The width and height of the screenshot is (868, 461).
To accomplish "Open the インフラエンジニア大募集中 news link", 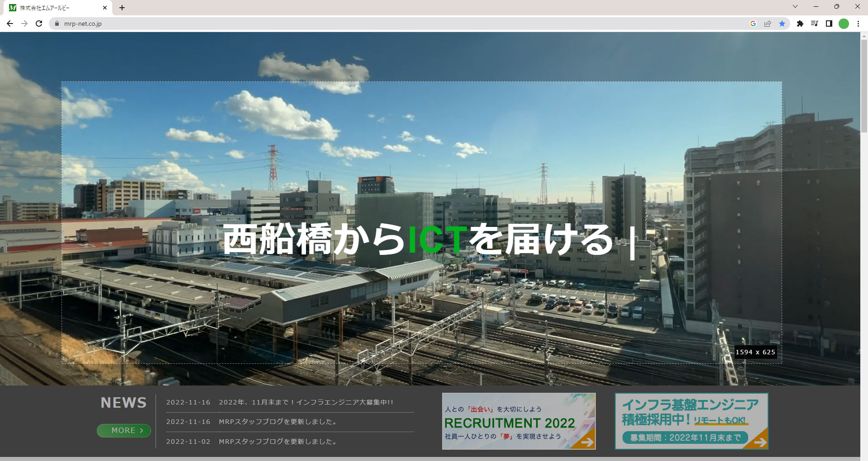I will [x=306, y=402].
